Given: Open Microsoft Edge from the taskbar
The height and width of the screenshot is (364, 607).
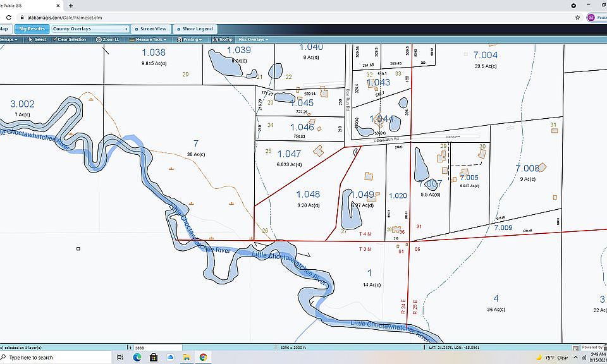Looking at the screenshot, I should (137, 357).
